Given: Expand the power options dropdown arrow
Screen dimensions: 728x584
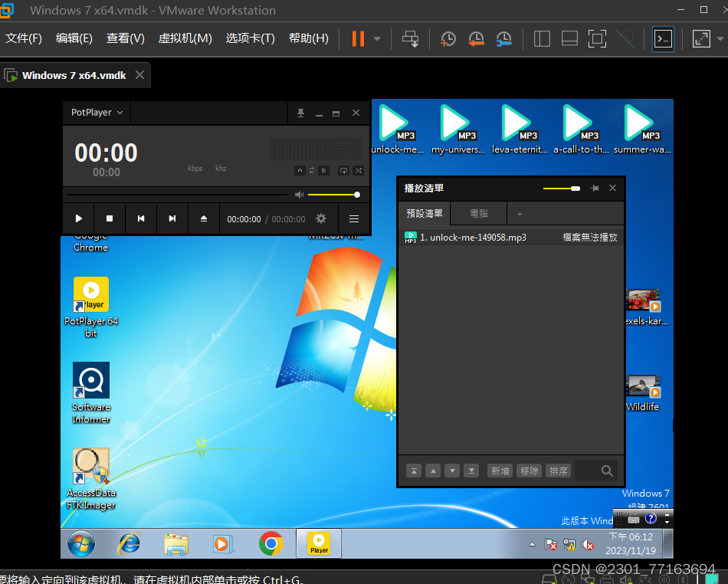Looking at the screenshot, I should (x=377, y=39).
